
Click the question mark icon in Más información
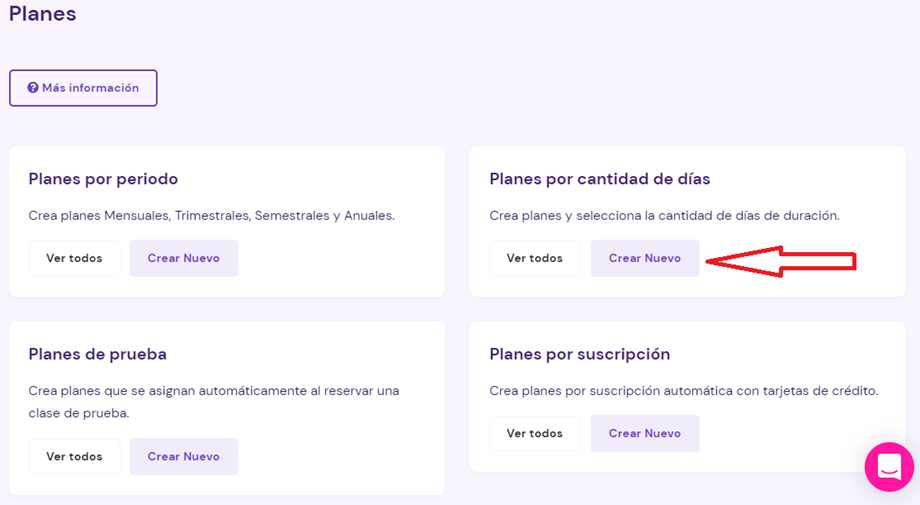tap(33, 88)
